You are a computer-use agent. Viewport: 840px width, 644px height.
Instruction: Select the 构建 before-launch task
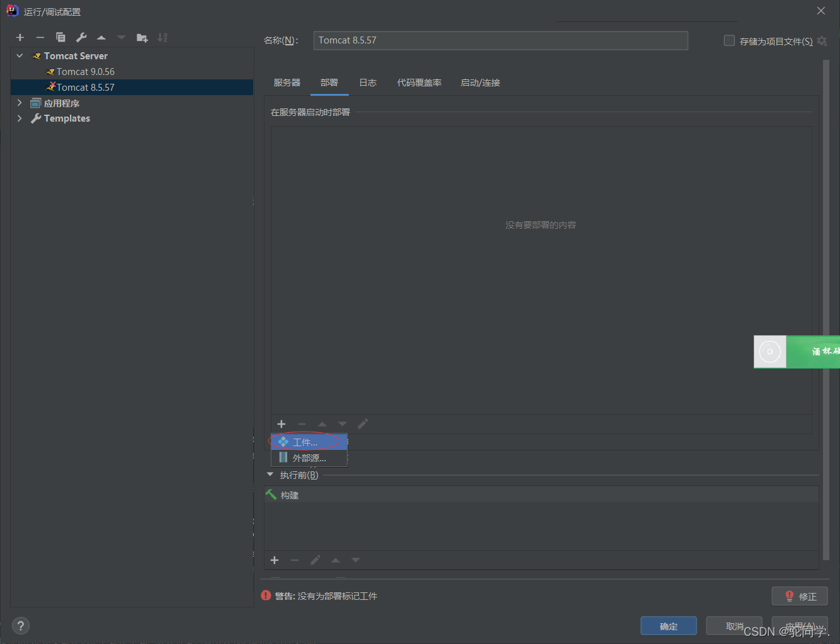542,495
